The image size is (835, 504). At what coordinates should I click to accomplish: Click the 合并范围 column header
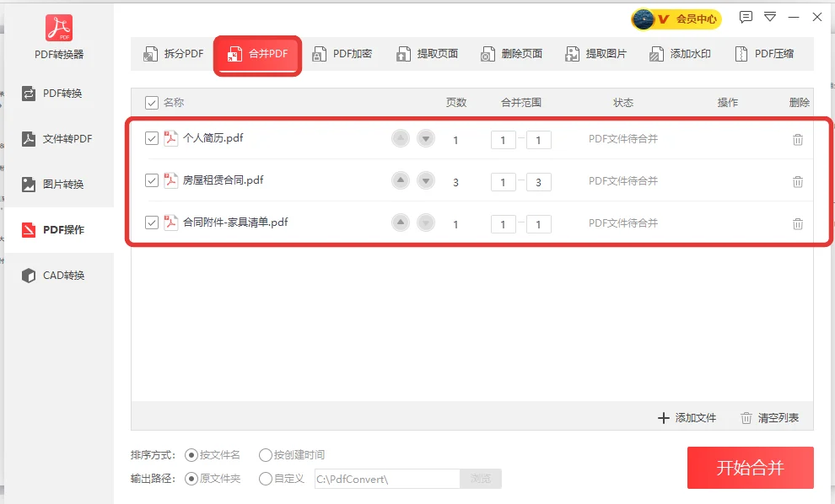[521, 103]
